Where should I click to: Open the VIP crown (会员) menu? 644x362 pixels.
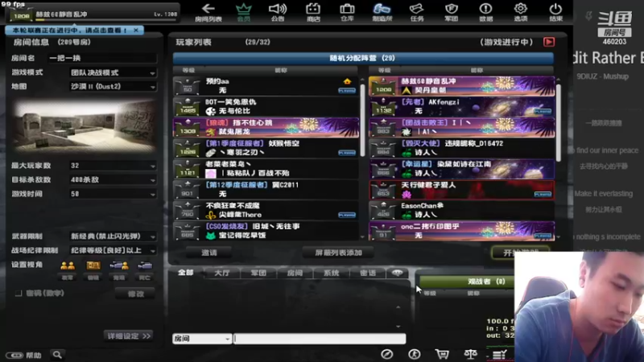coord(244,12)
